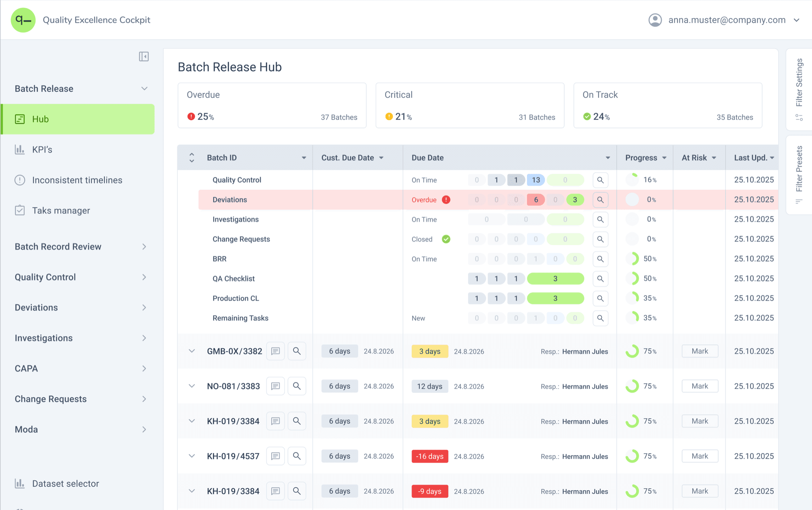
Task: Click the magnifier in QA Checklist row
Action: pos(600,278)
